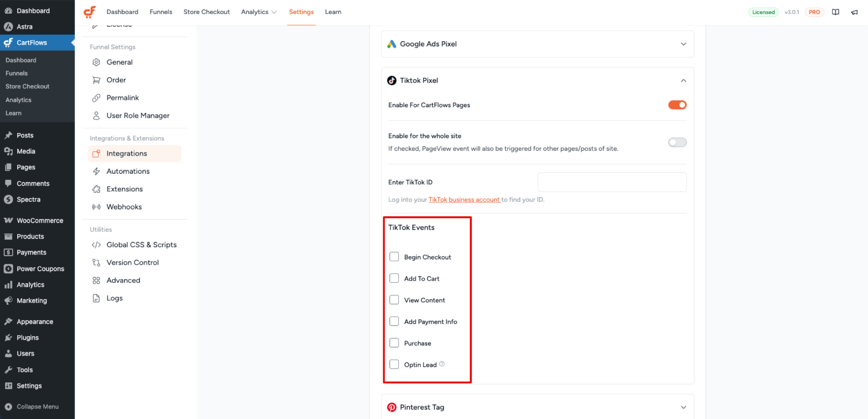Open the Analytics dropdown in top navigation
The image size is (868, 419).
[x=259, y=12]
